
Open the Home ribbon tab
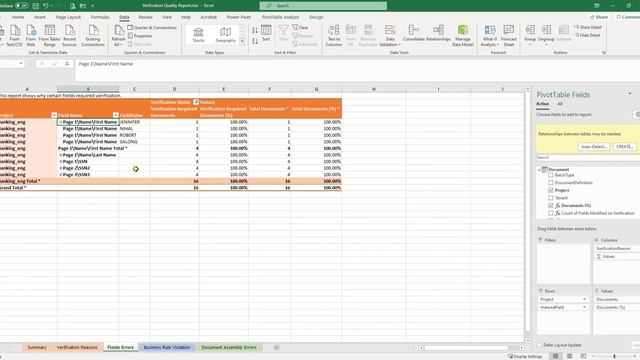(18, 17)
